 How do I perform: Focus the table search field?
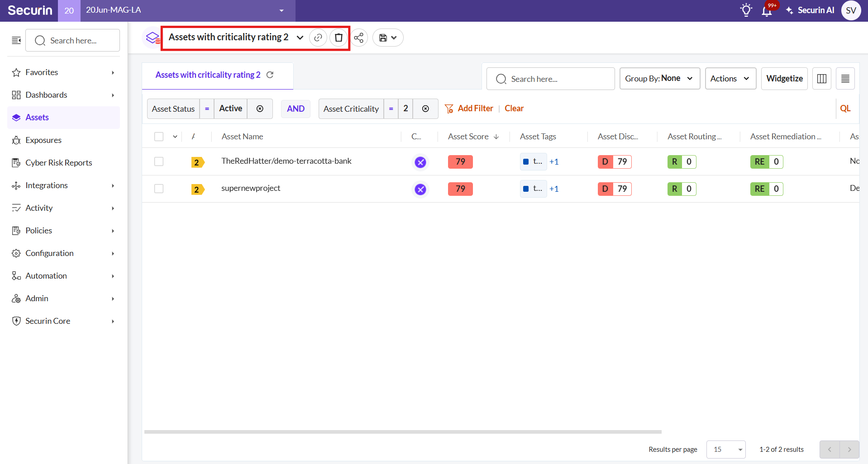(550, 79)
